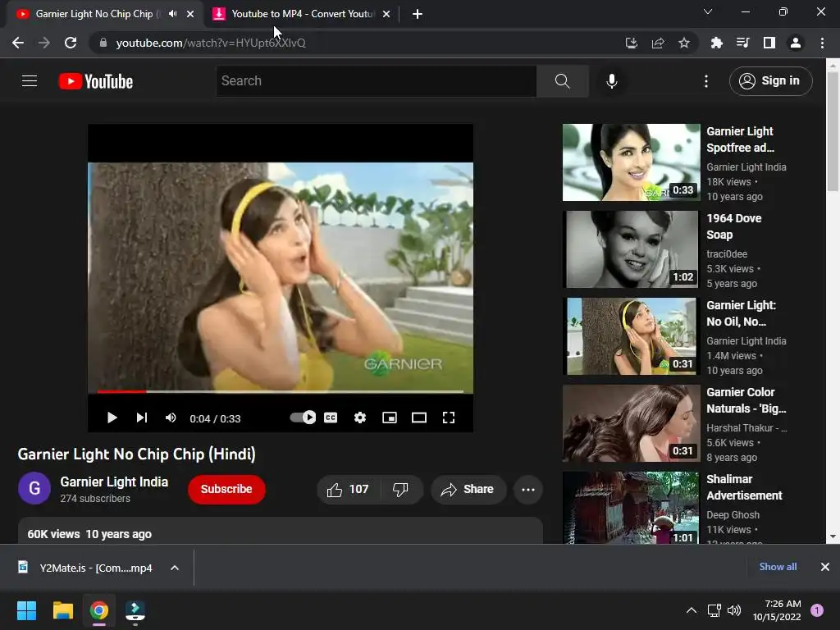Start voice search with microphone icon
The height and width of the screenshot is (630, 840).
tap(611, 81)
